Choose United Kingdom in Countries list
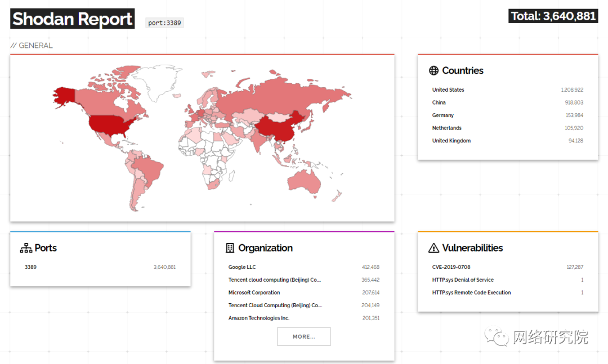This screenshot has width=608, height=364. [451, 141]
